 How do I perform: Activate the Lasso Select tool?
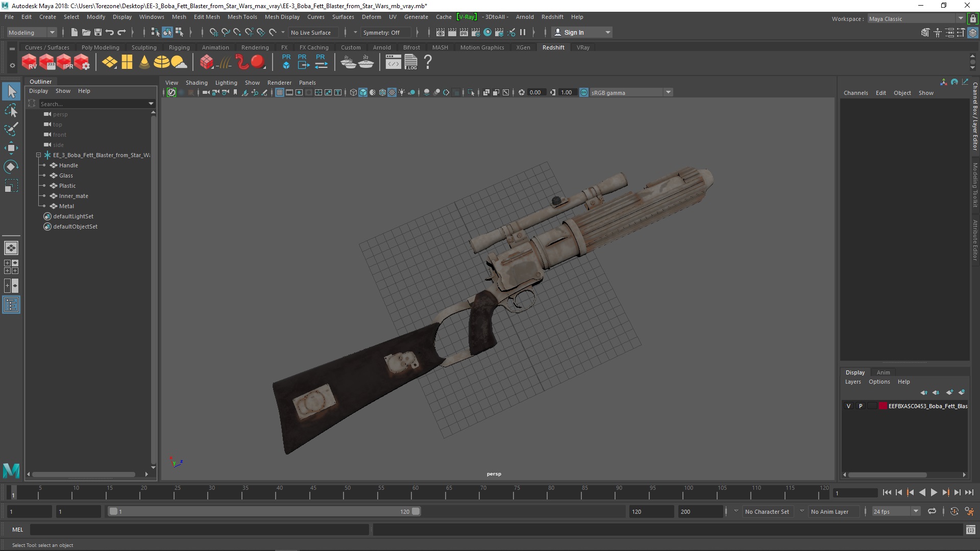[x=11, y=110]
